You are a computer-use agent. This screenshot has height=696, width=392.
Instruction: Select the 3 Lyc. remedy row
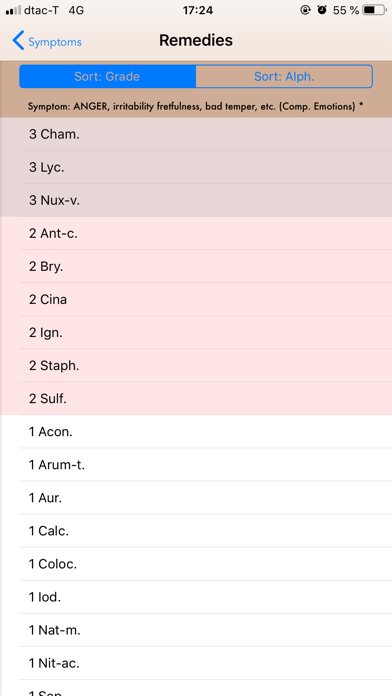coord(196,167)
